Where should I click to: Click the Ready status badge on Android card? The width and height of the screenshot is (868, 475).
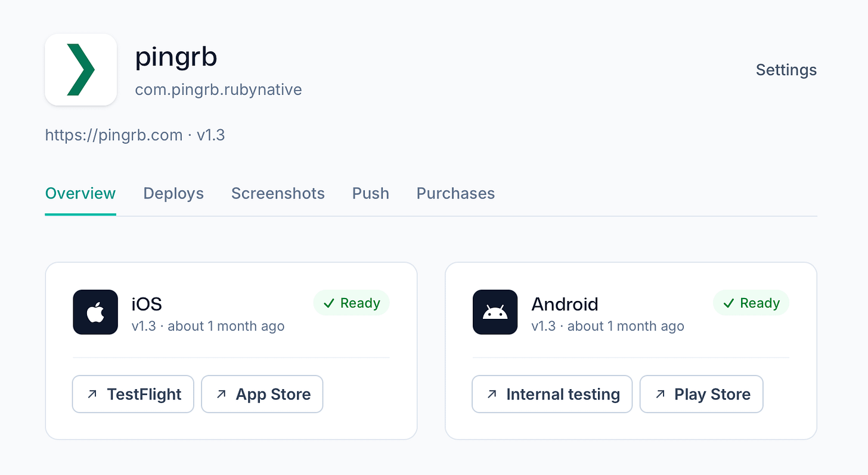tap(751, 303)
